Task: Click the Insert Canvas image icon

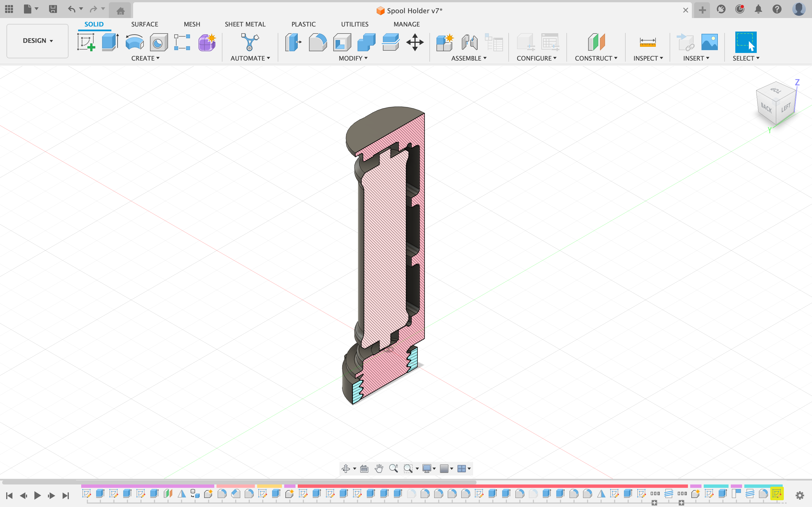Action: point(709,42)
